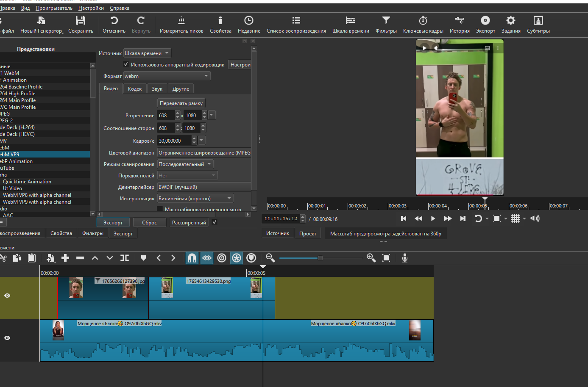Screen dimensions: 588x387
Task: Switch to the Codec (Кодек) tab
Action: [135, 89]
